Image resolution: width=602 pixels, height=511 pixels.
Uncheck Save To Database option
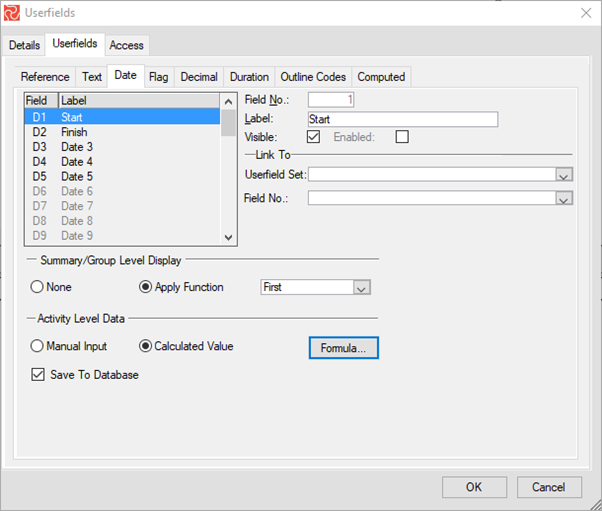(x=39, y=375)
